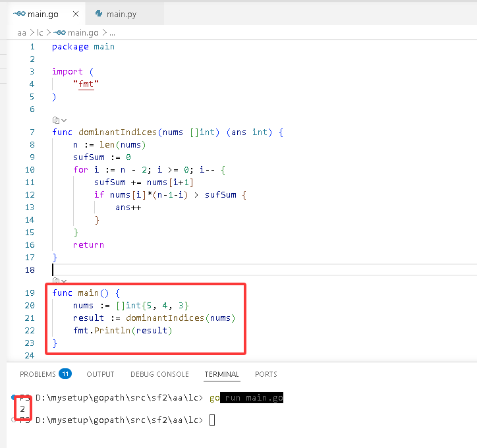The height and width of the screenshot is (448, 477).
Task: Click the empty line 18 with cursor
Action: pyautogui.click(x=265, y=269)
